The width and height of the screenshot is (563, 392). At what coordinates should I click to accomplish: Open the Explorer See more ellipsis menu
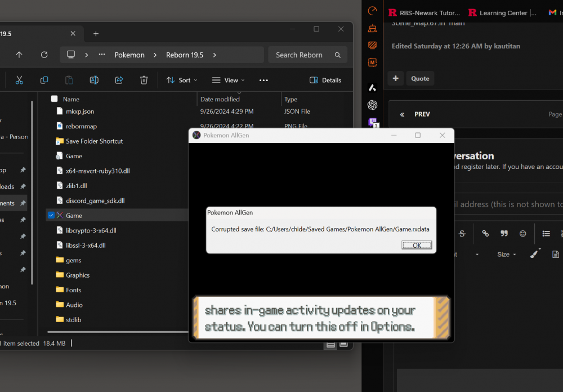click(263, 80)
